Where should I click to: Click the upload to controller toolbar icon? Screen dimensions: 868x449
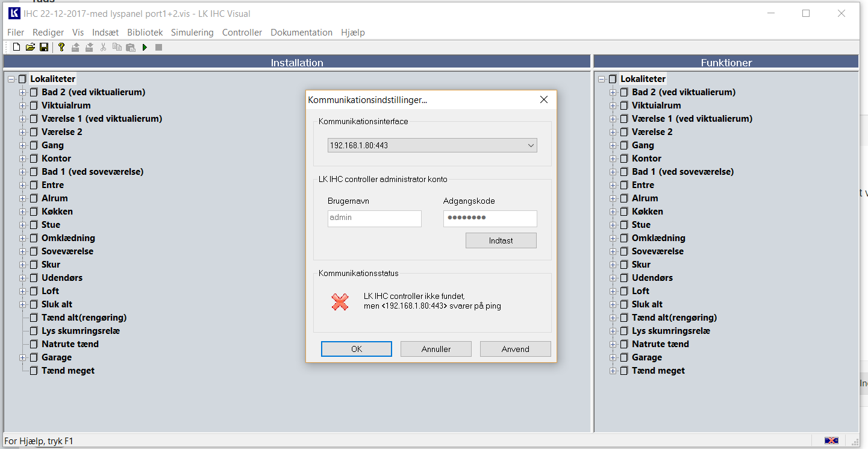(75, 47)
